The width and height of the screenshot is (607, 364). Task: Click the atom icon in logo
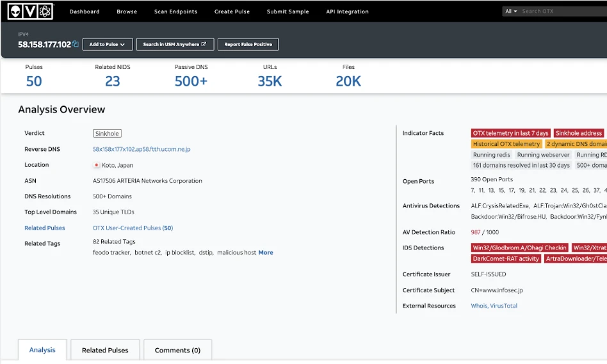click(x=45, y=12)
